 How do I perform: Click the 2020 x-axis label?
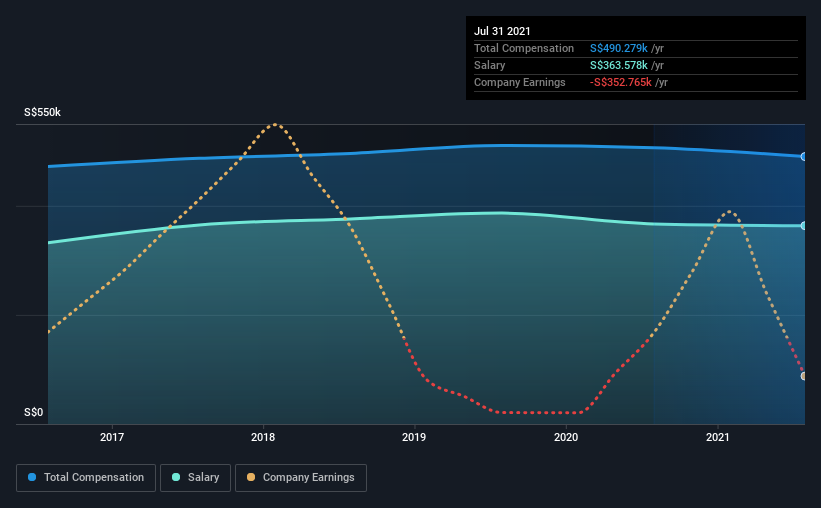(566, 437)
